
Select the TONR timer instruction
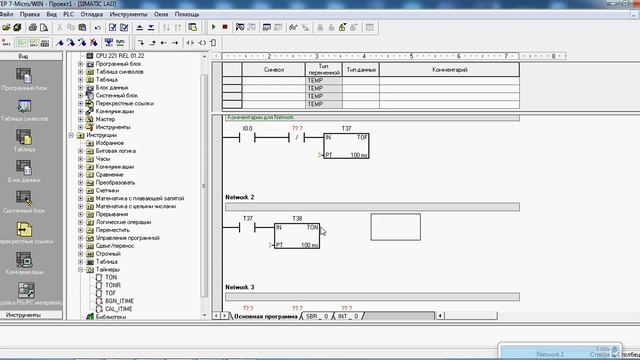[x=113, y=285]
